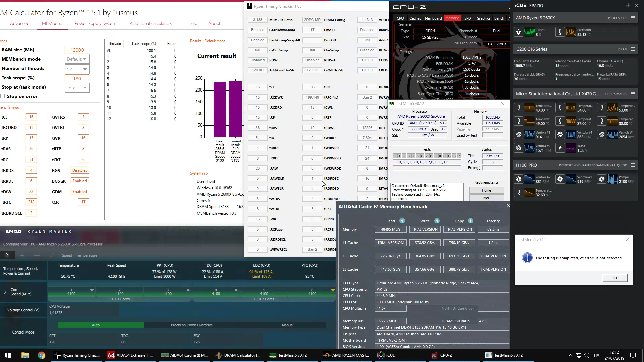Click the Ventola #3 fan icon

tap(518, 135)
